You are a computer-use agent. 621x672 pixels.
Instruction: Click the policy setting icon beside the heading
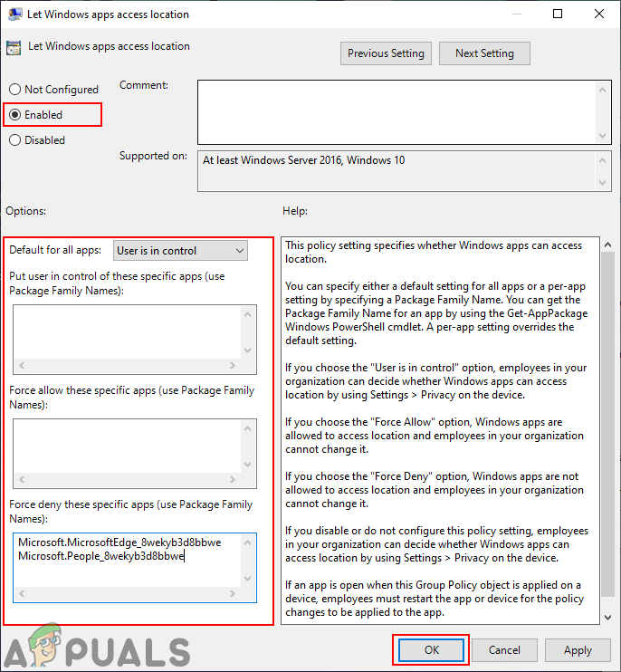coord(14,48)
